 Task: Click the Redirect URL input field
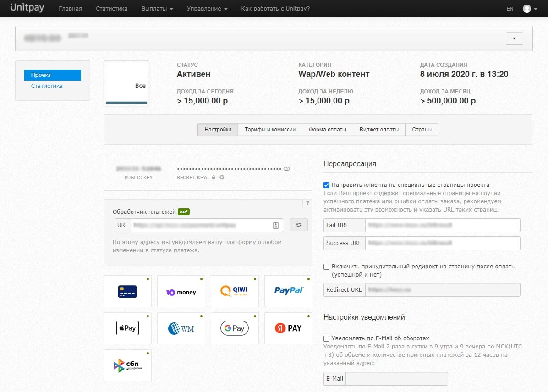pos(443,290)
